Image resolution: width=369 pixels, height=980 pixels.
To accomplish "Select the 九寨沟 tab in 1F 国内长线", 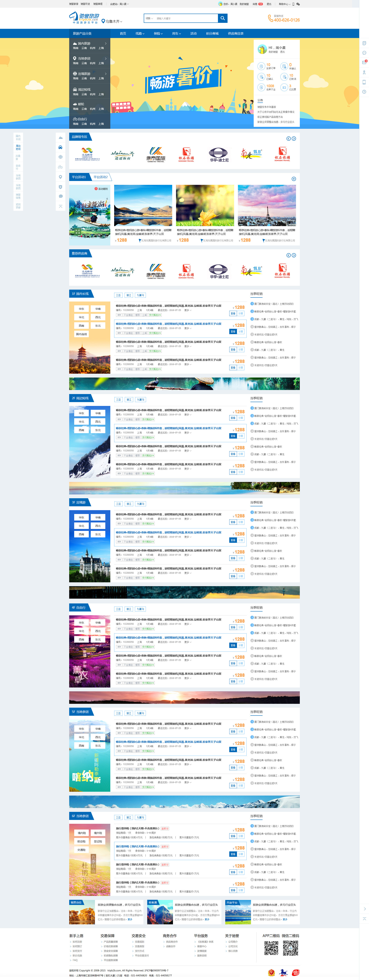I will pos(140,295).
